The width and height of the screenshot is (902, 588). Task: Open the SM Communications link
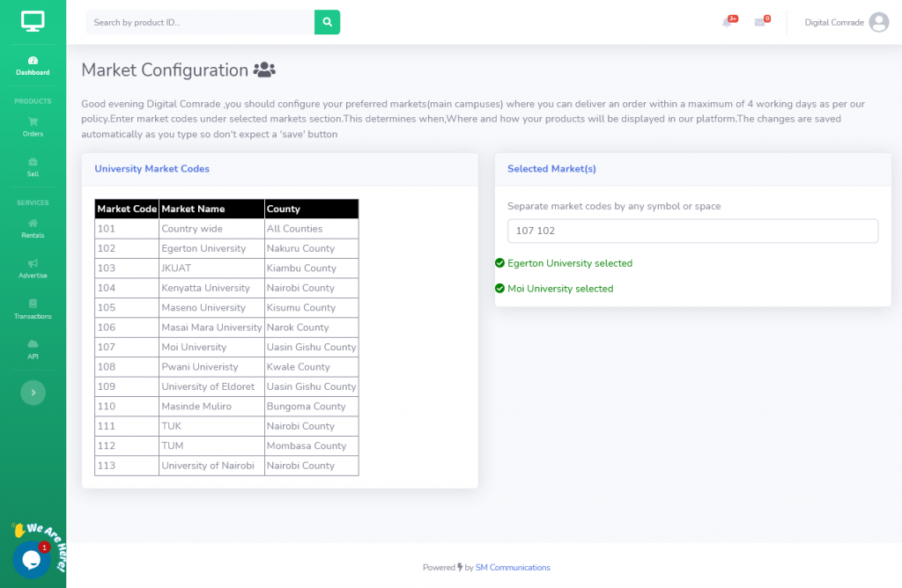[513, 567]
